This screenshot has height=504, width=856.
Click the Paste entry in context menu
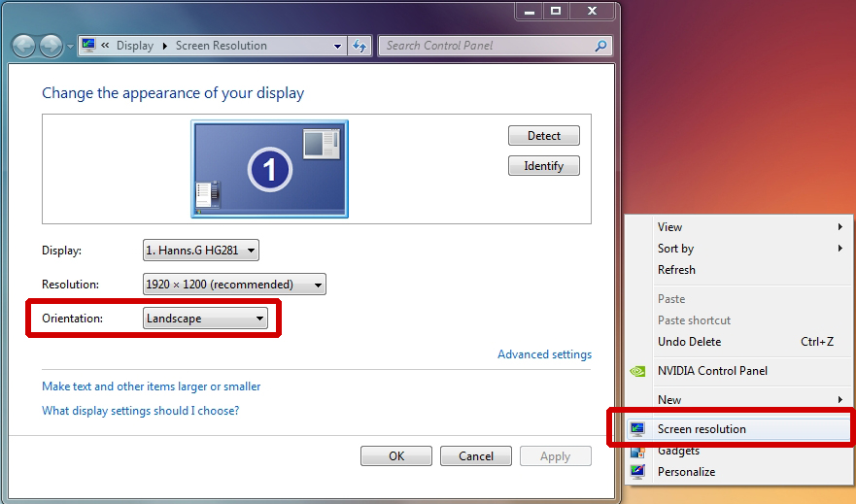[739, 299]
